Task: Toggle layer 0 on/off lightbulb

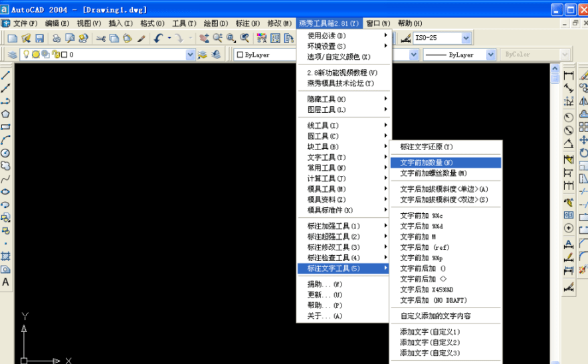Action: [27, 55]
